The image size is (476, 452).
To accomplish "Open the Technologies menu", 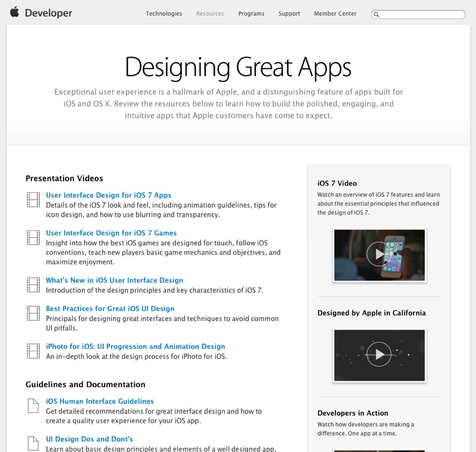I will click(x=164, y=14).
